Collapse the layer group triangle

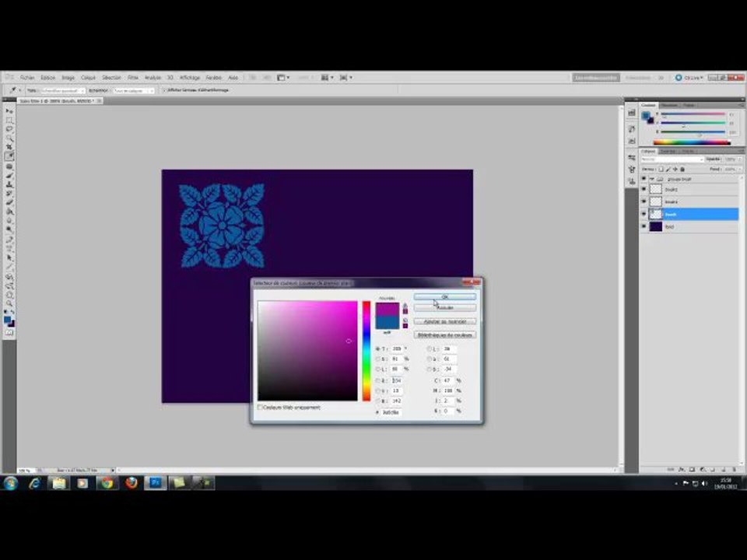[652, 179]
